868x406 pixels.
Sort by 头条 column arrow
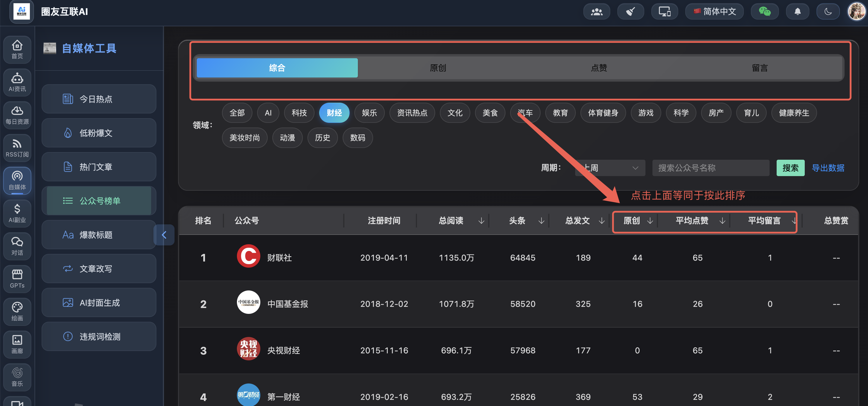click(x=541, y=221)
